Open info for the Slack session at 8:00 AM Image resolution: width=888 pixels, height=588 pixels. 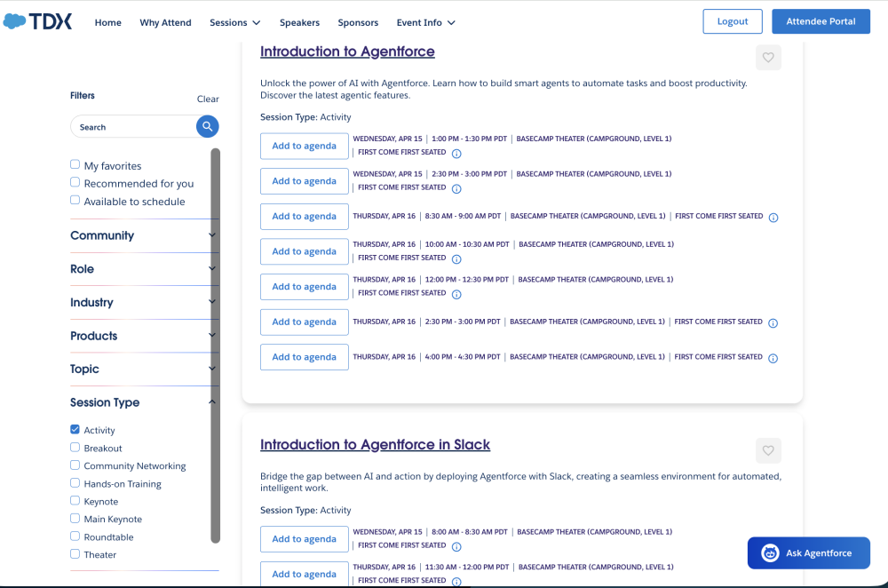456,546
